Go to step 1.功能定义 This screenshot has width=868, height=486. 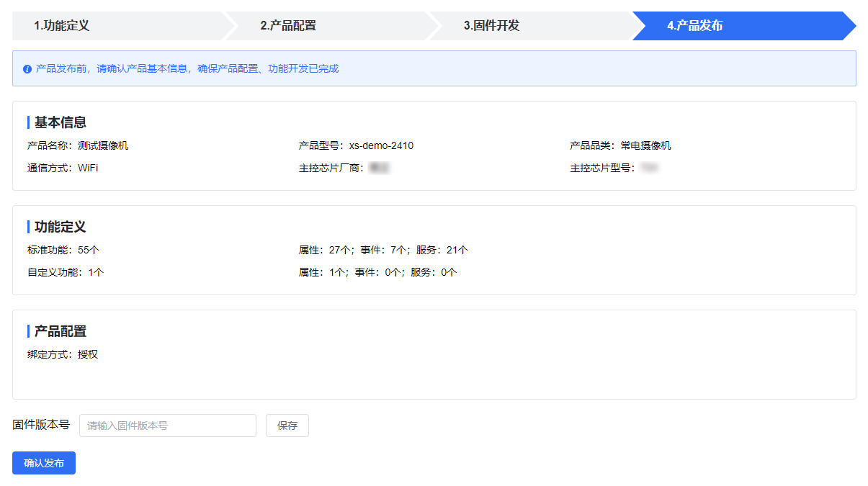tap(62, 26)
